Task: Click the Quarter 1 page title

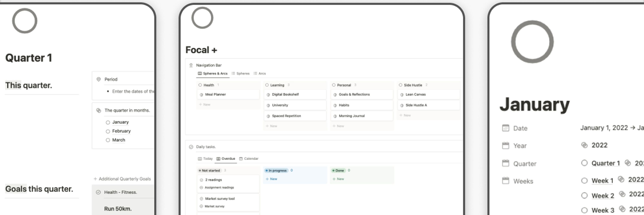Action: (x=29, y=58)
